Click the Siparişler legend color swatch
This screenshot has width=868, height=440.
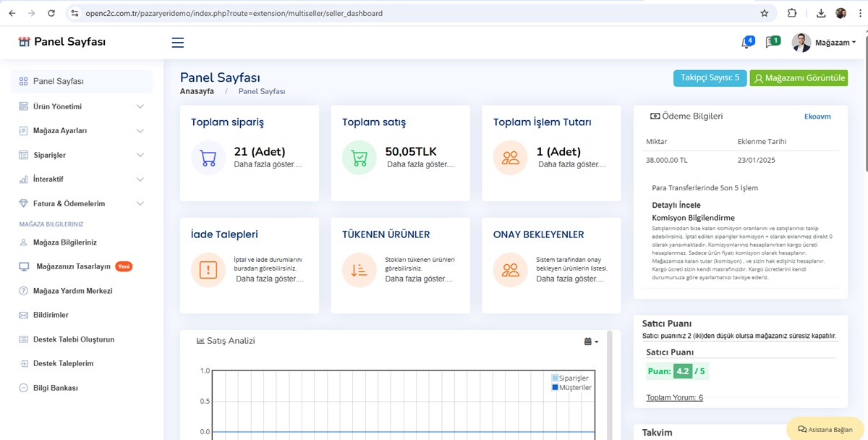click(555, 378)
